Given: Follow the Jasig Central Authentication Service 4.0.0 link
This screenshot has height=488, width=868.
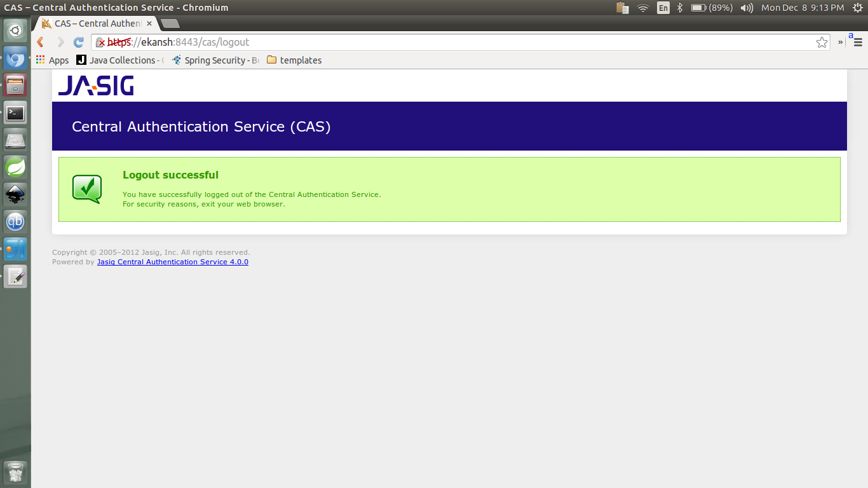Looking at the screenshot, I should [172, 262].
